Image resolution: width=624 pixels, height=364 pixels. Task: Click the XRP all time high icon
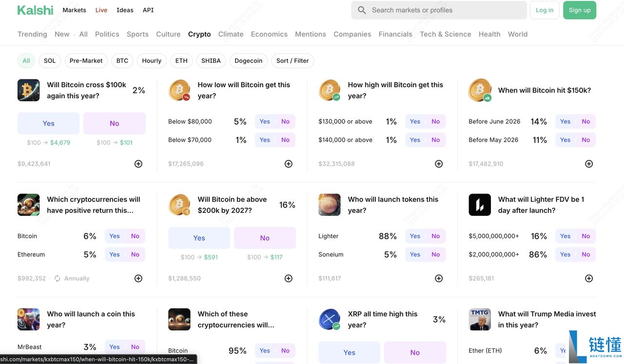coord(330,319)
